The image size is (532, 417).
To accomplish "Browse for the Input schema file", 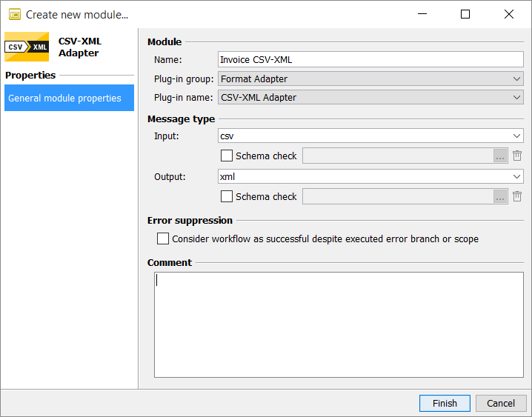I will [x=501, y=156].
